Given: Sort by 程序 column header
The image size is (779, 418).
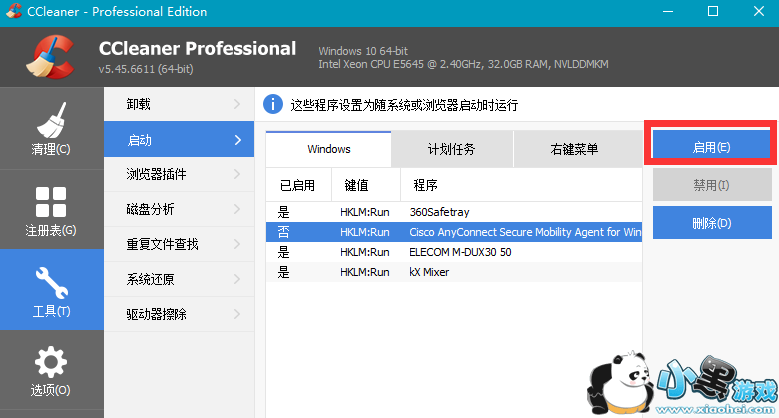Looking at the screenshot, I should point(521,185).
